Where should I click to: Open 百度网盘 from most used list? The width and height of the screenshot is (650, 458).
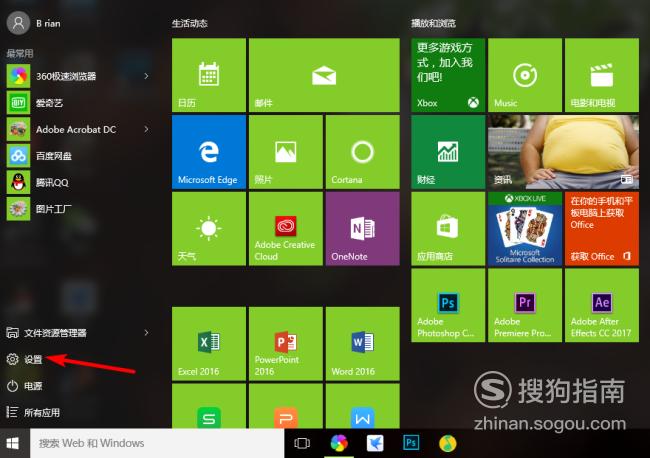tap(39, 156)
